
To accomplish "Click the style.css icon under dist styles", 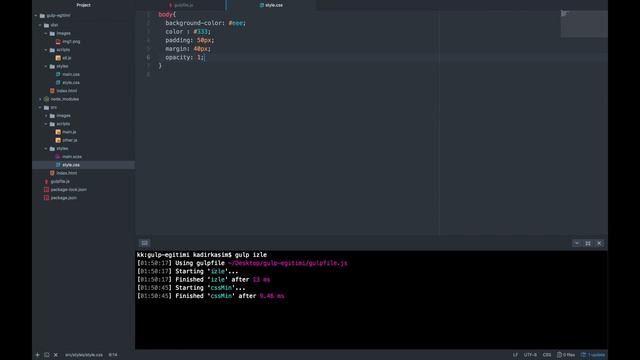I will pos(58,82).
